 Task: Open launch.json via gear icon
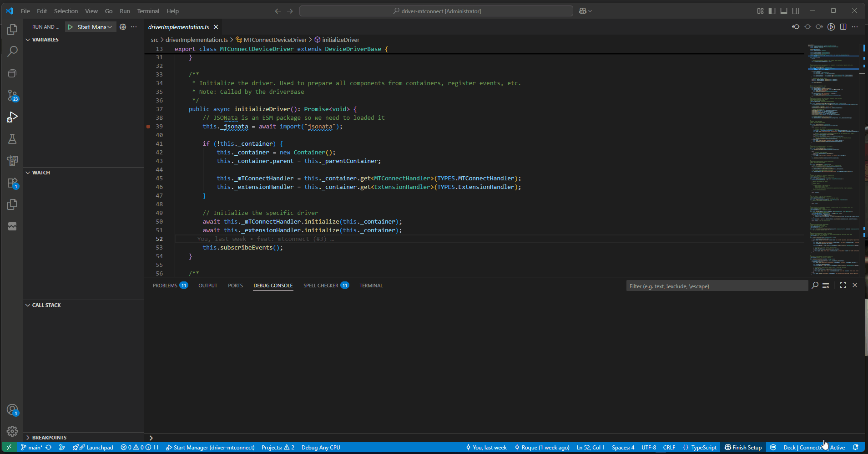tap(123, 27)
